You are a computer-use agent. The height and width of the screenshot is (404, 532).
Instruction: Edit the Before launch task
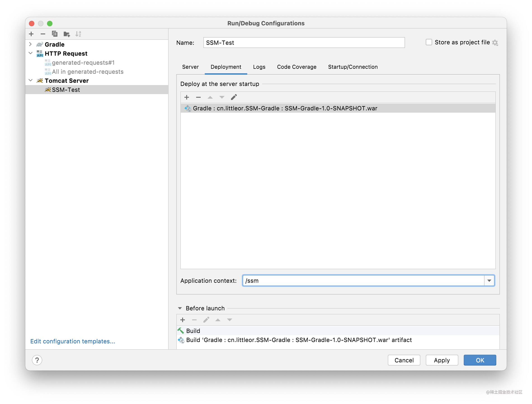tap(206, 320)
